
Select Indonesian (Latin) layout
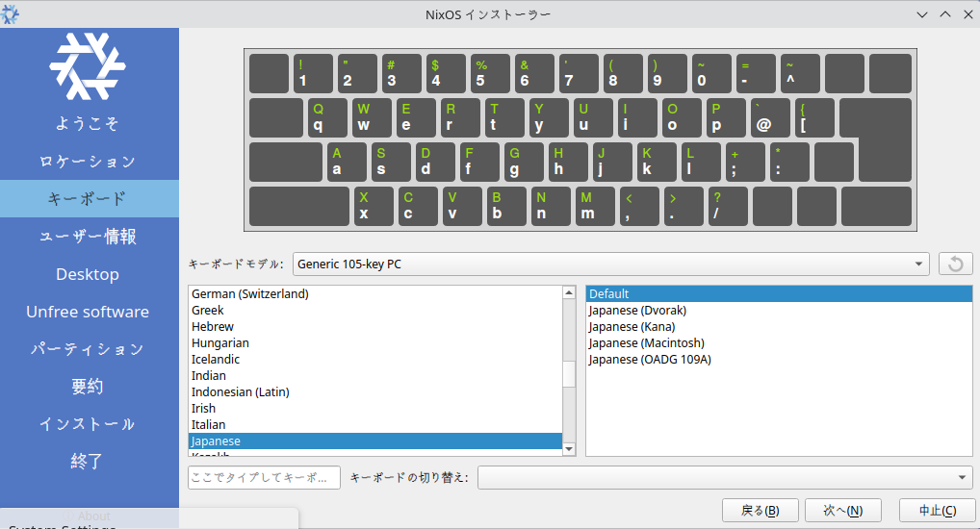coord(375,391)
